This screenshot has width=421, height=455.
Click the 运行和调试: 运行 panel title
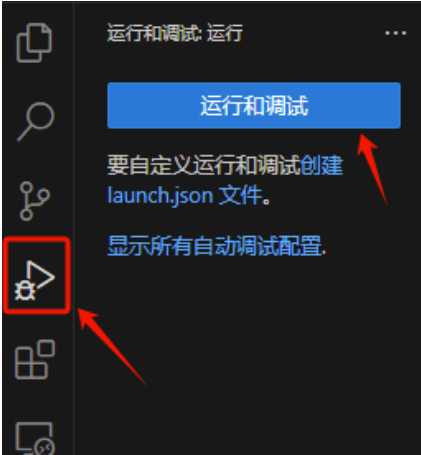175,33
